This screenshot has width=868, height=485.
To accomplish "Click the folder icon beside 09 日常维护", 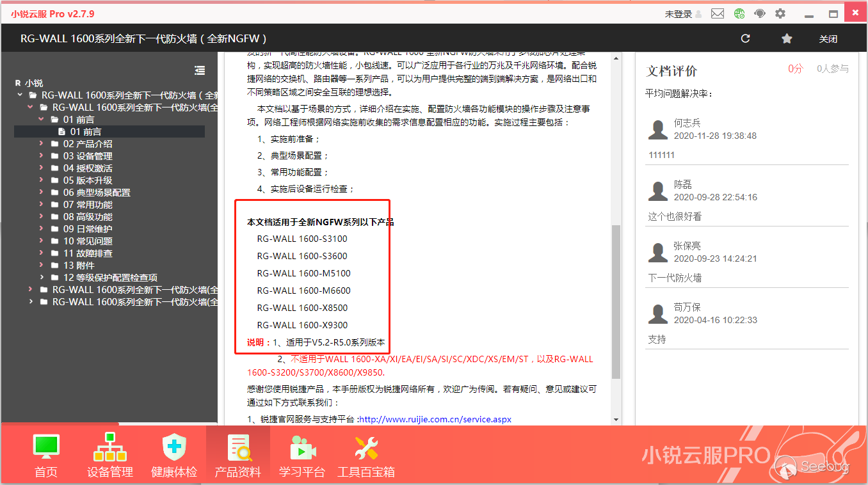I will pos(54,229).
